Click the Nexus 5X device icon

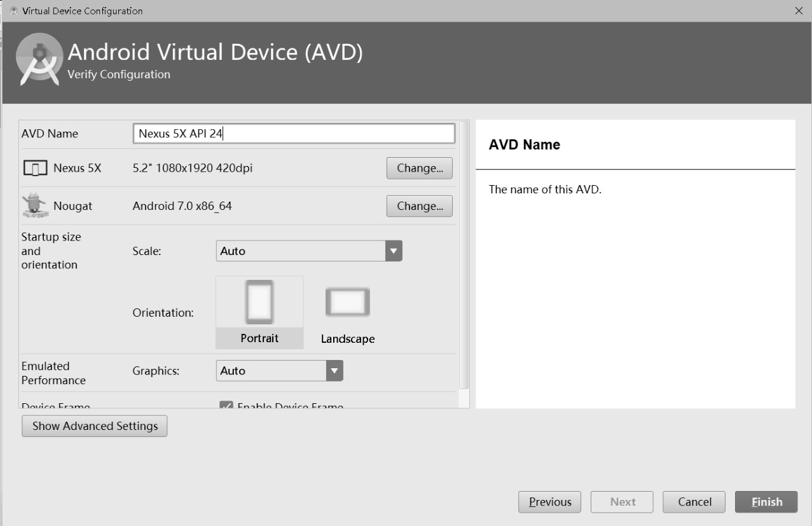[35, 169]
